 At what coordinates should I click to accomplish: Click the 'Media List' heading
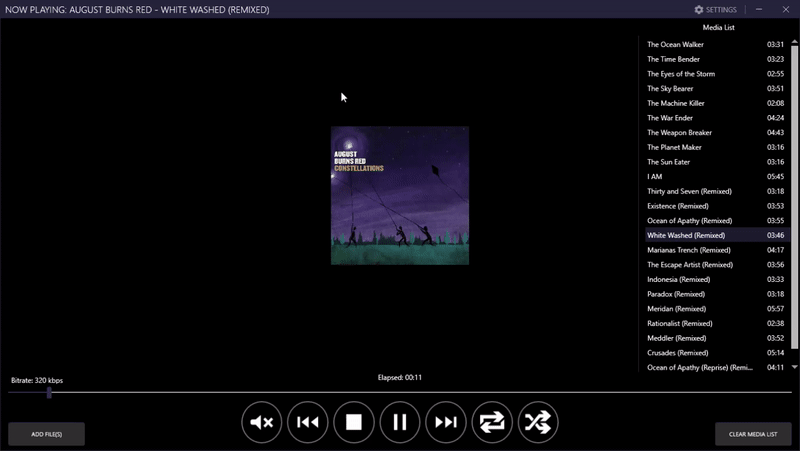[x=718, y=28]
